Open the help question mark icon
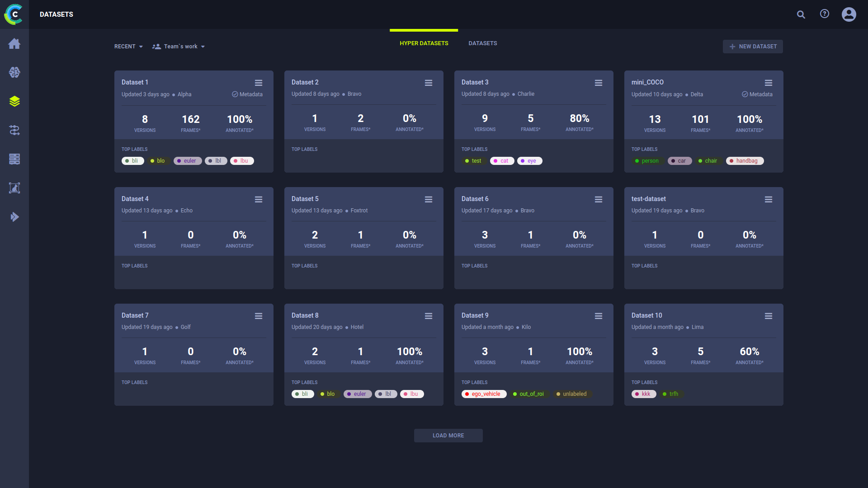 click(x=825, y=14)
